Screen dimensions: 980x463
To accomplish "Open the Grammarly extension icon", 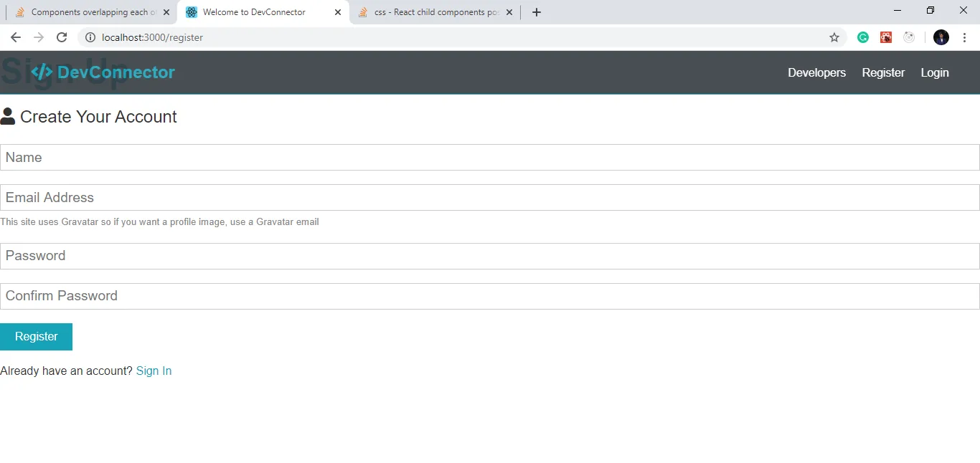I will tap(863, 37).
